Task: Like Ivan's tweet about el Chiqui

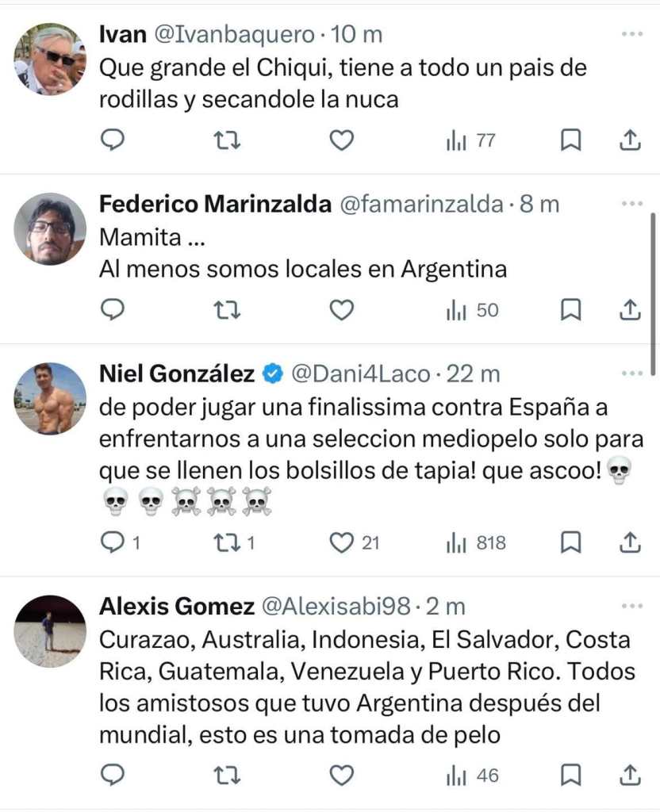Action: (341, 140)
